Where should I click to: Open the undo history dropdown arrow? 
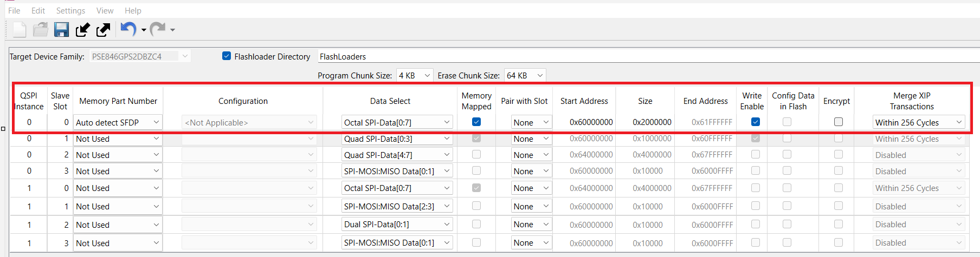(144, 30)
